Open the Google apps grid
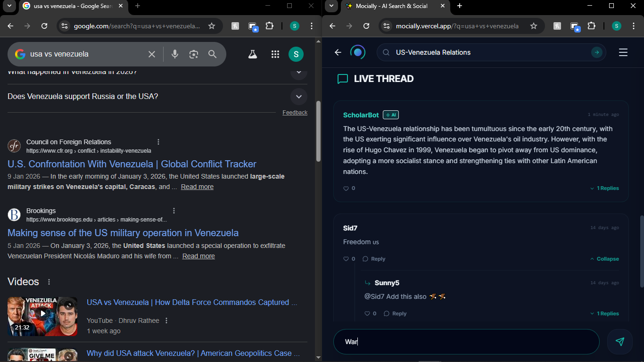The image size is (644, 362). tap(275, 54)
